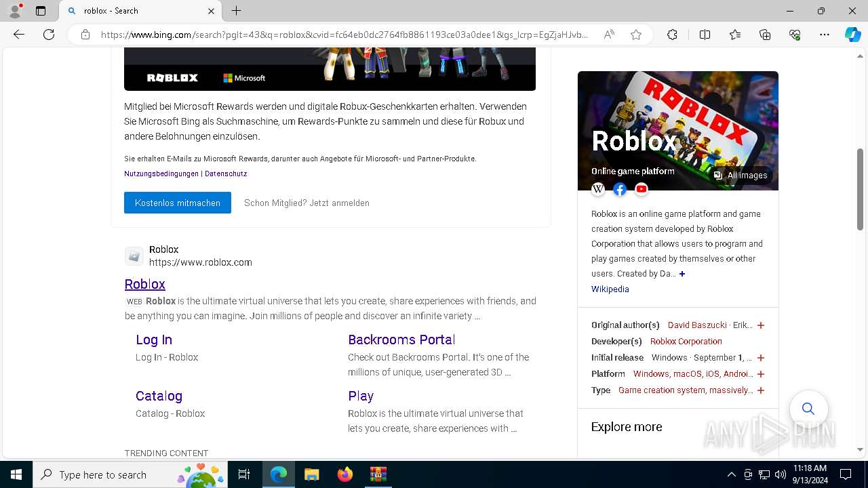Open volume speaker tray icon
Screen dimensions: 868x488
781,474
